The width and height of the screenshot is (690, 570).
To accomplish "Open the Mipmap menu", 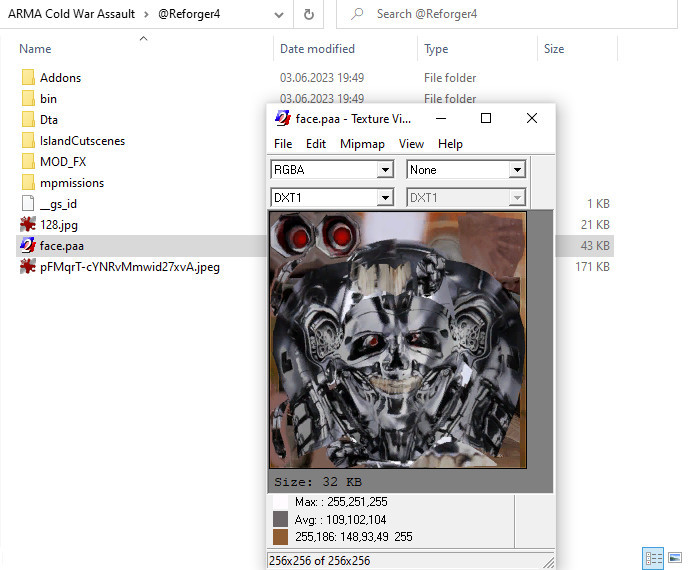I will 362,144.
